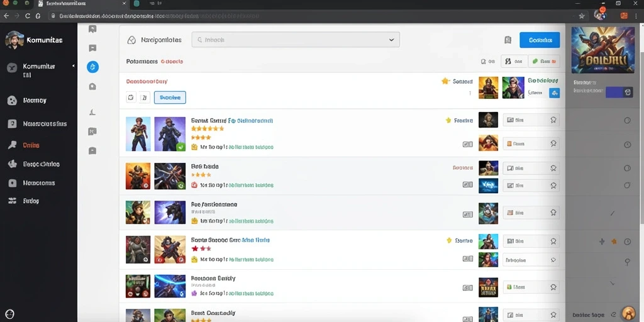The width and height of the screenshot is (644, 322).
Task: Open the sidebar item below 'Boomoy'
Action: pos(37,124)
